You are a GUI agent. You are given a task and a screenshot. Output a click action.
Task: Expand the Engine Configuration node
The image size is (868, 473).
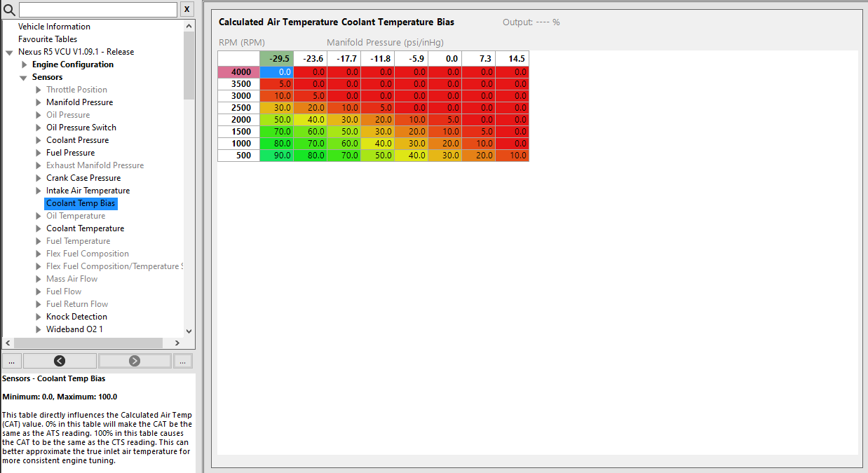25,64
